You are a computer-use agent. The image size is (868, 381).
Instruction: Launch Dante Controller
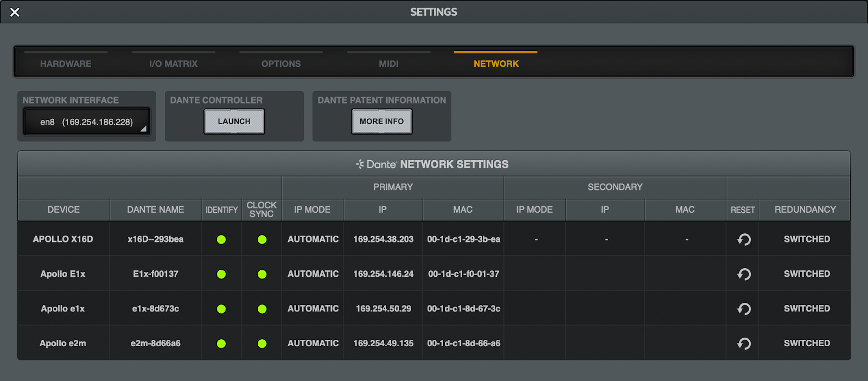pos(234,122)
